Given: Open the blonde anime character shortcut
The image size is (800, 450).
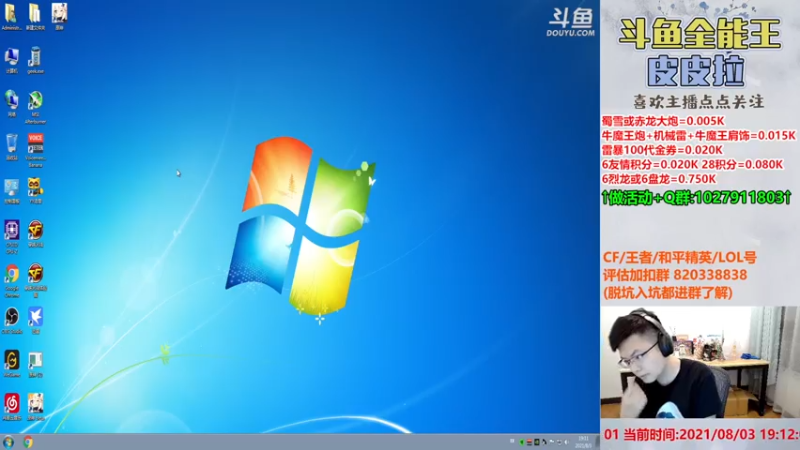Looking at the screenshot, I should tap(35, 407).
